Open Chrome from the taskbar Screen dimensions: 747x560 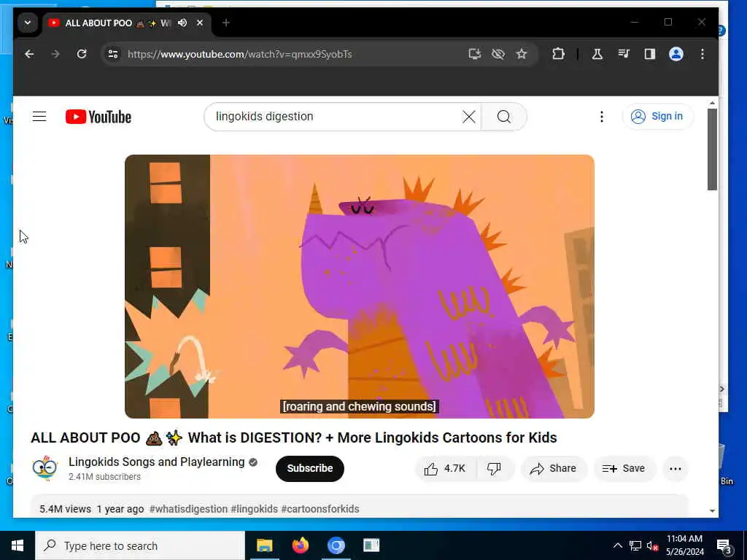(x=336, y=545)
